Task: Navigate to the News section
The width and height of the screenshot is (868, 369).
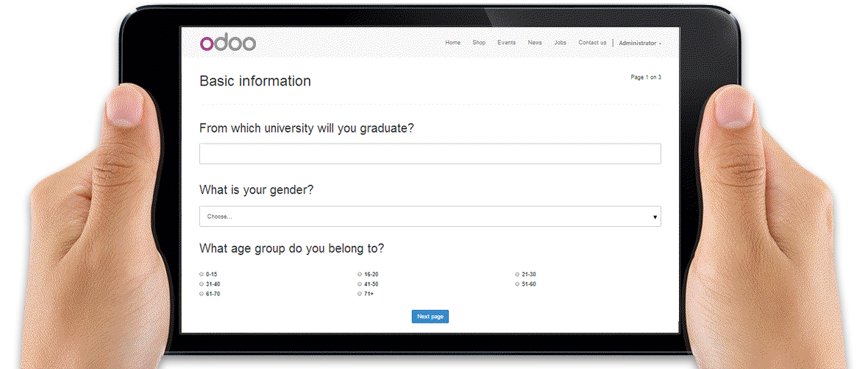Action: (x=535, y=43)
